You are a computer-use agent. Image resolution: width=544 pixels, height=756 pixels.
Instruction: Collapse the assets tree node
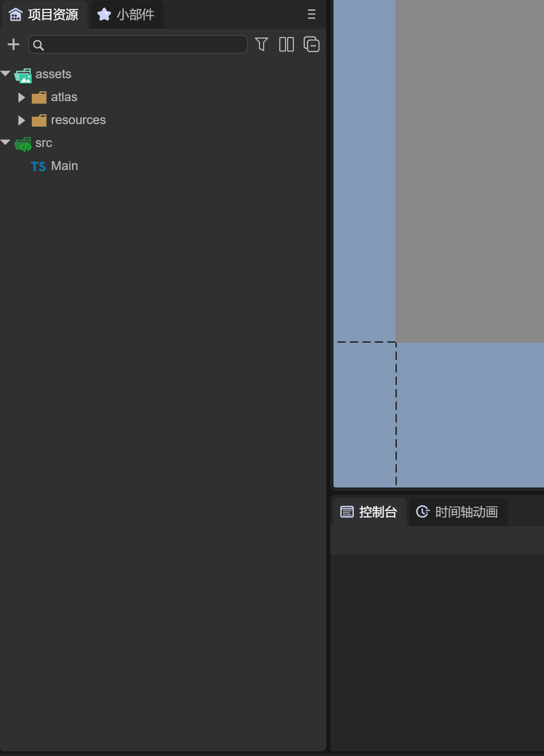(6, 74)
